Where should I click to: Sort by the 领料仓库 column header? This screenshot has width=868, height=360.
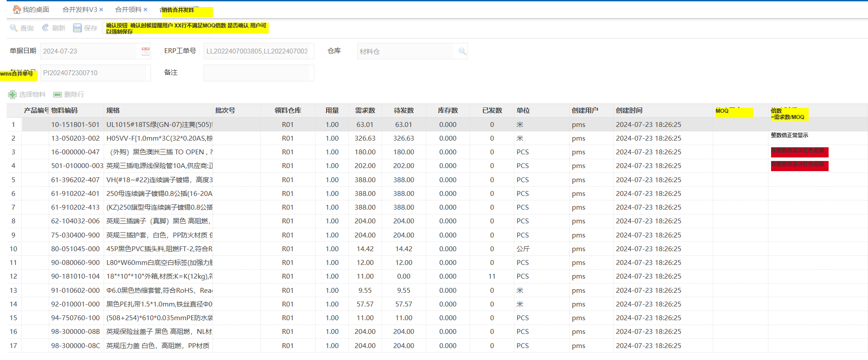[288, 111]
